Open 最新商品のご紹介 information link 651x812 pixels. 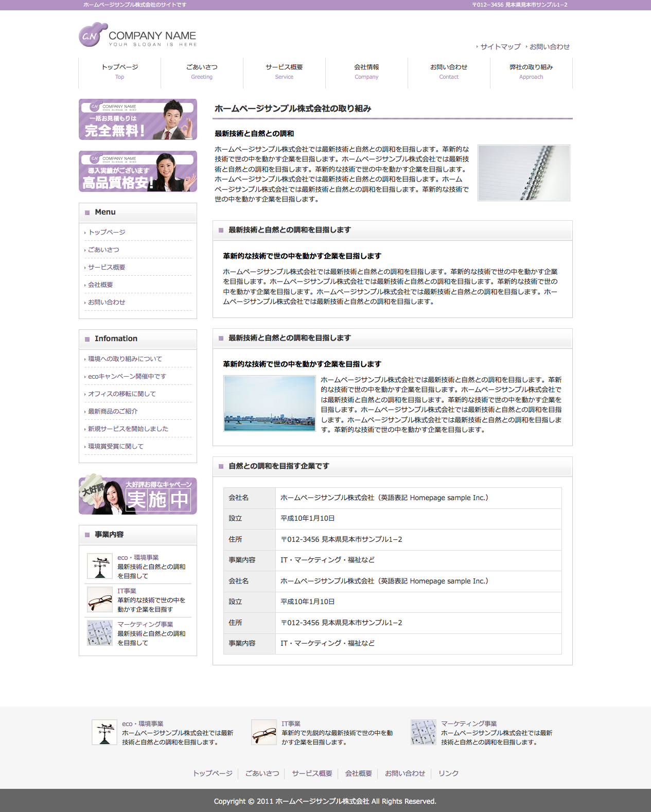113,411
